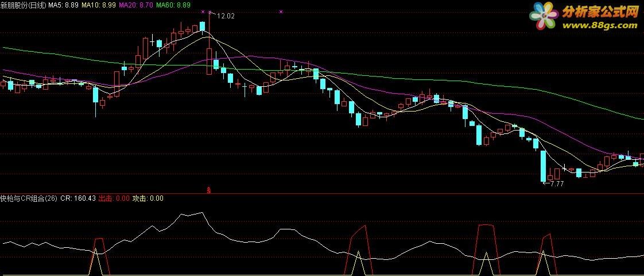
Task: Select the MA5: 8.89 indicator label
Action: pos(62,5)
